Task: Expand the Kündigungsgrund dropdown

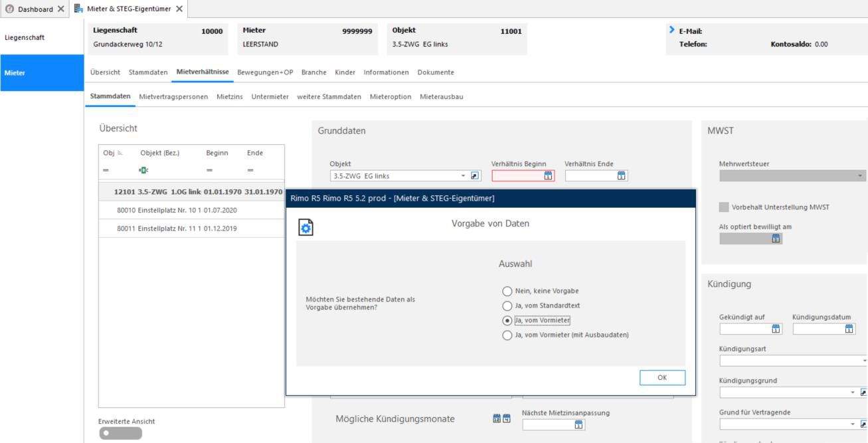Action: tap(854, 393)
